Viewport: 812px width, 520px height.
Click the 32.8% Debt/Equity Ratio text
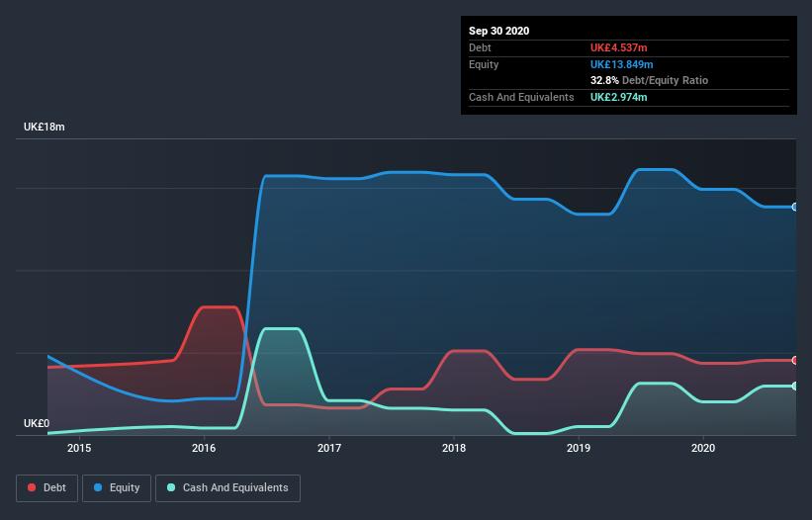tap(650, 80)
